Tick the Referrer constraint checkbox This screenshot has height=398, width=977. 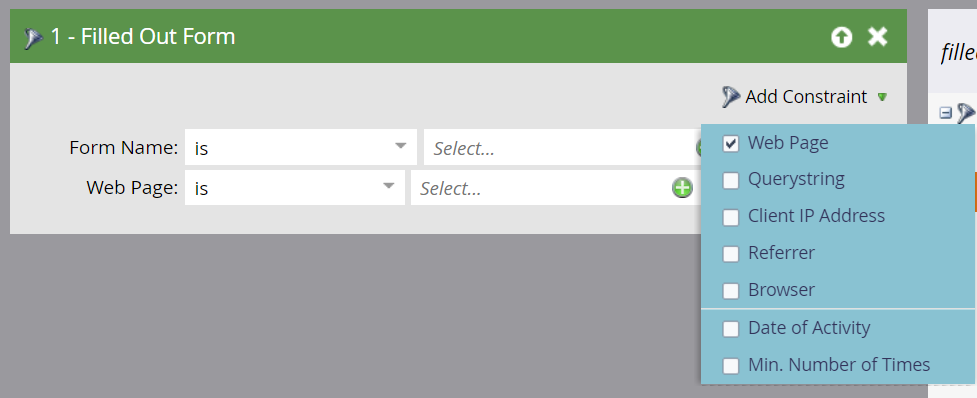pyautogui.click(x=730, y=253)
